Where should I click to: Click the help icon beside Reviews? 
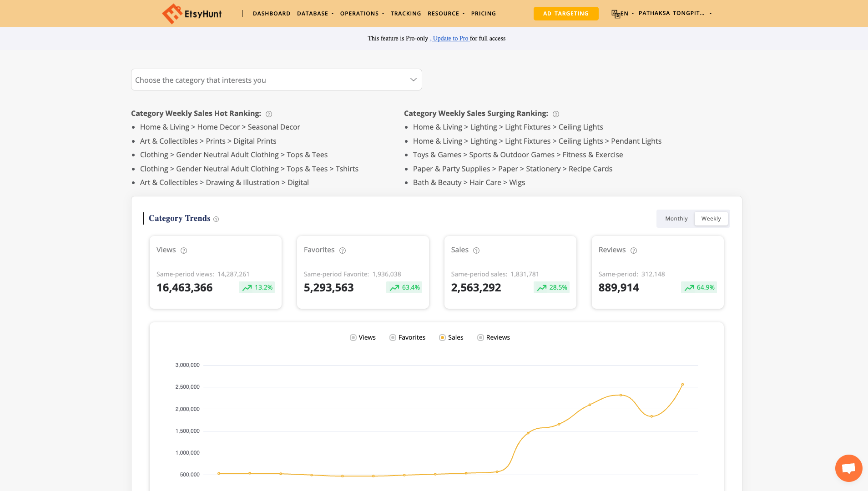(x=634, y=251)
